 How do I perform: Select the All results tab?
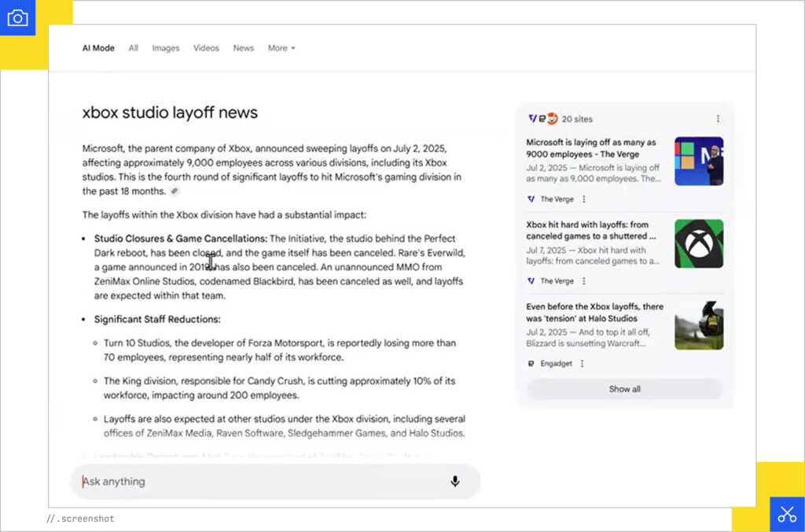click(x=134, y=48)
